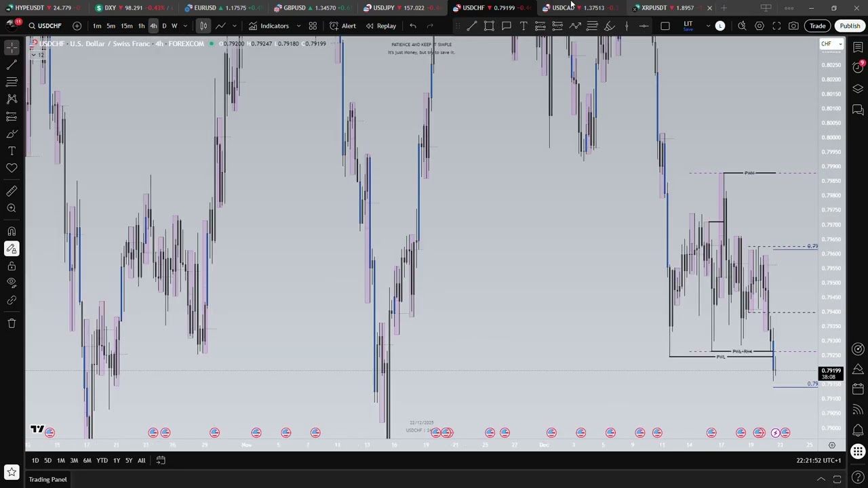The width and height of the screenshot is (868, 488).
Task: Open candlestick chart type selector
Action: pyautogui.click(x=203, y=26)
